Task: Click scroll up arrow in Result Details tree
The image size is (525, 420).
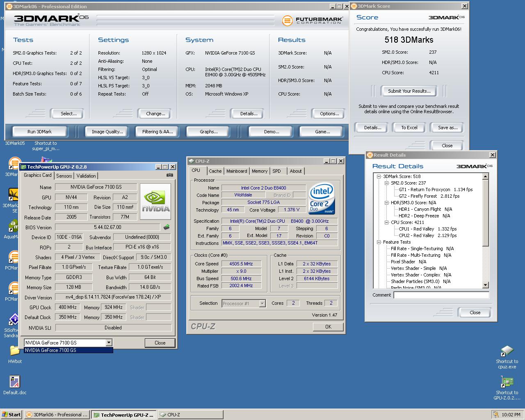Action: point(486,177)
